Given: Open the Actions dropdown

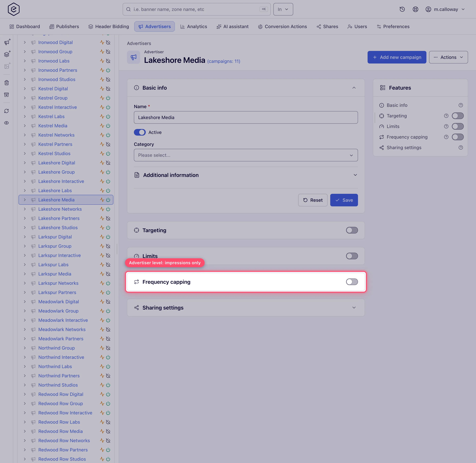Looking at the screenshot, I should coord(448,57).
